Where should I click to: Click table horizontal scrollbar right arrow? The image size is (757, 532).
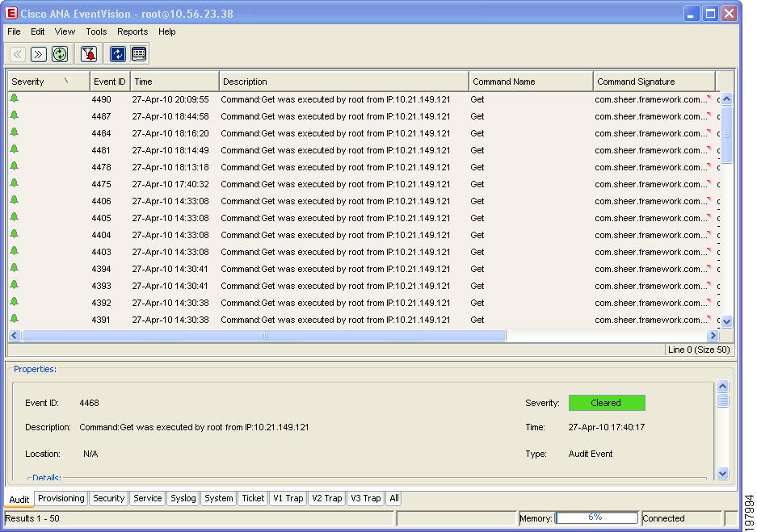pyautogui.click(x=713, y=335)
